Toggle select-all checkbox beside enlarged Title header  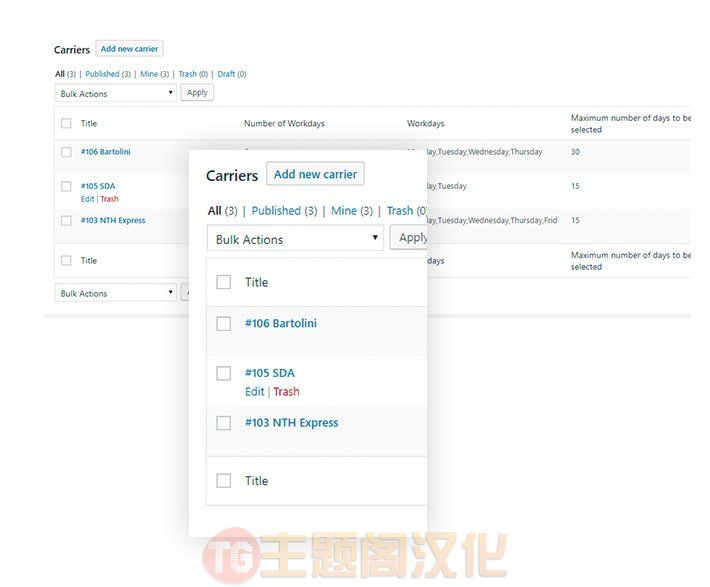(x=224, y=282)
